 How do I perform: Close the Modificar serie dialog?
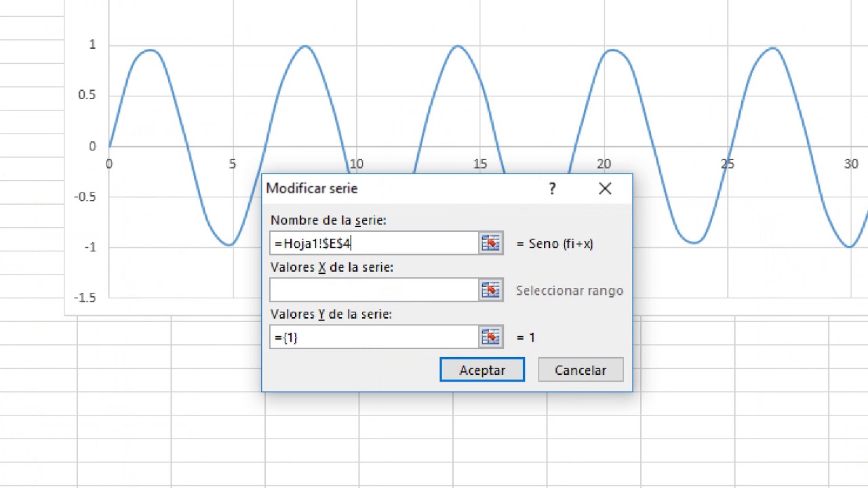click(x=605, y=188)
